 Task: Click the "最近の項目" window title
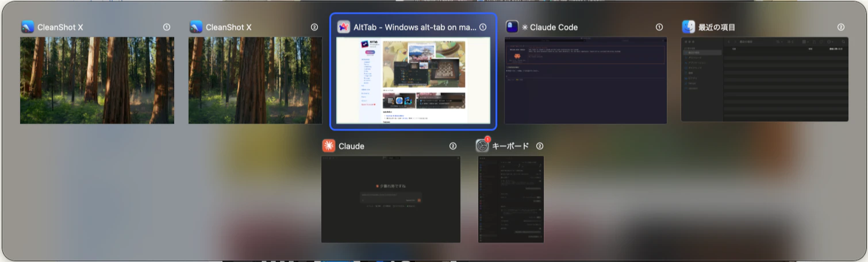(717, 27)
